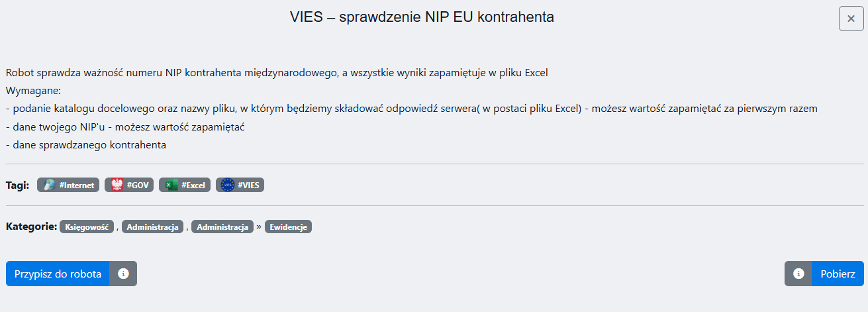Viewport: 868px width, 312px height.
Task: Close the VIES dialog with X
Action: tap(851, 19)
